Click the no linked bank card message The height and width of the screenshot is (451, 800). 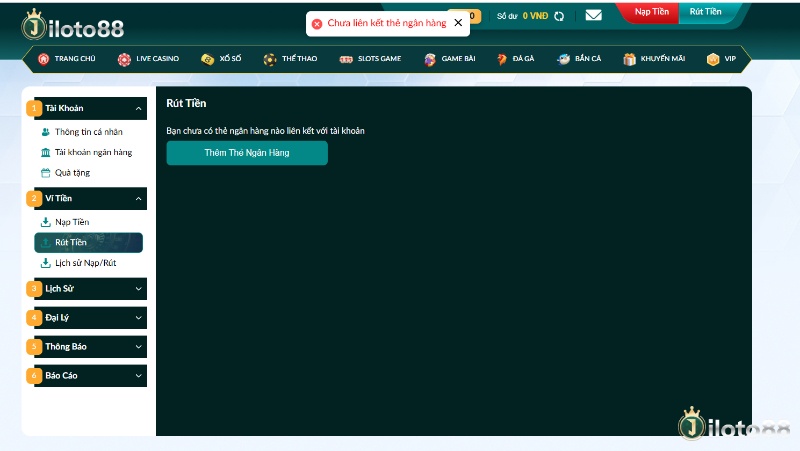(x=265, y=131)
